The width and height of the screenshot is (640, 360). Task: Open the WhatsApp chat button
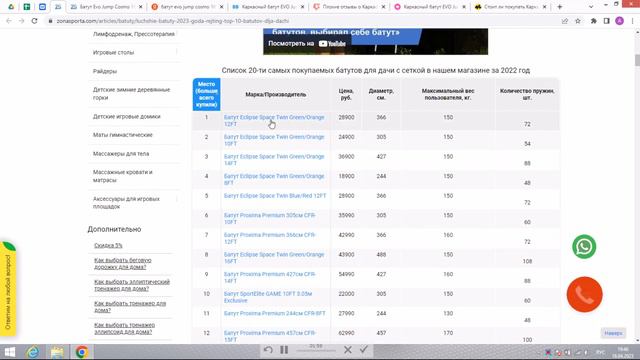coord(584,247)
